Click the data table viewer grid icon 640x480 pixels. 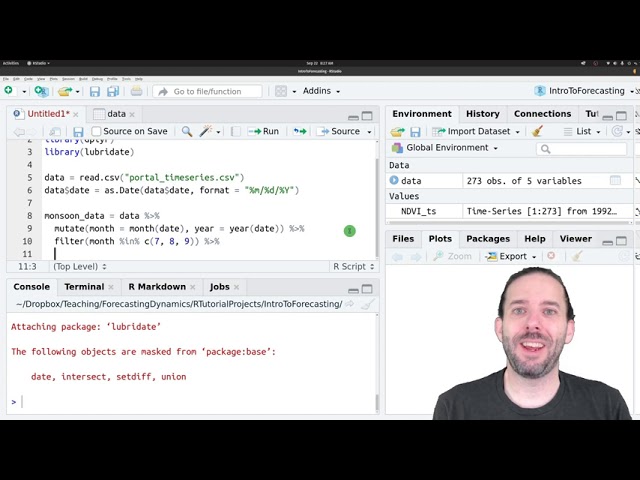tap(615, 180)
